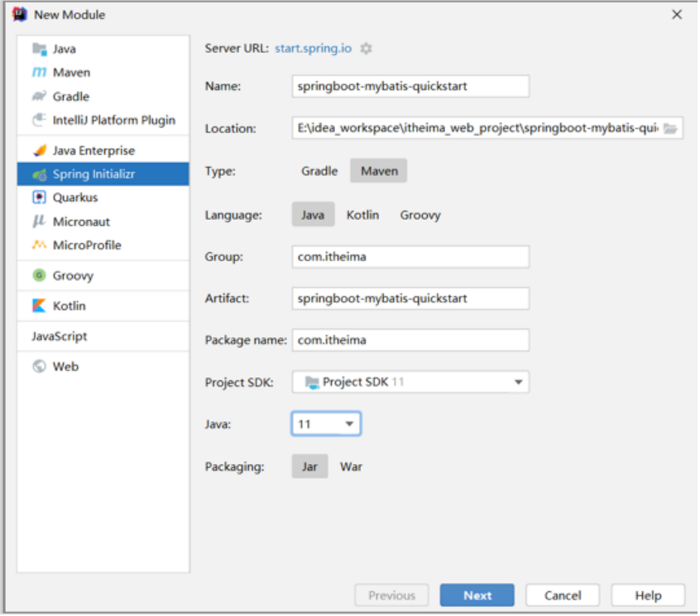Select Maven as project type
Screen dimensions: 700x616
pos(379,171)
